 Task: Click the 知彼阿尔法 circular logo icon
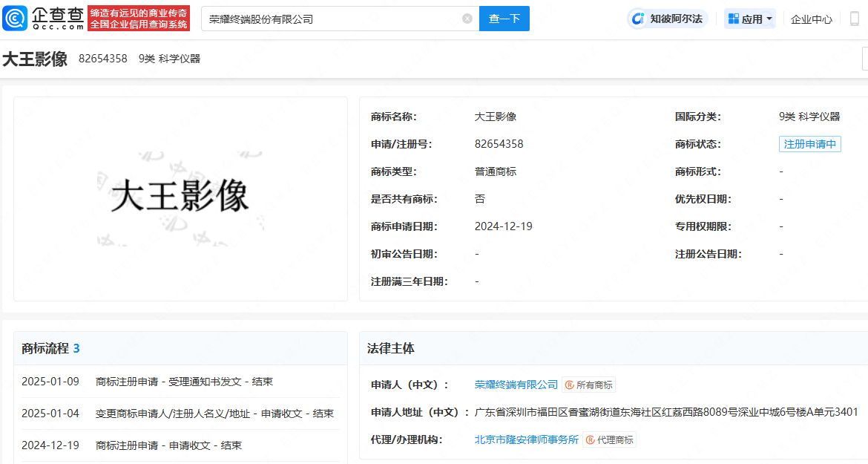click(638, 19)
